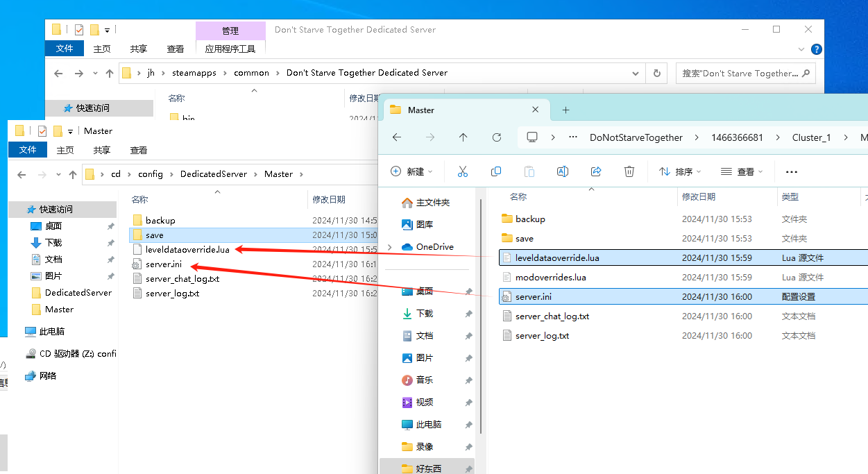The width and height of the screenshot is (868, 474).
Task: Select server_chat_log.txt in left Master window
Action: [182, 279]
